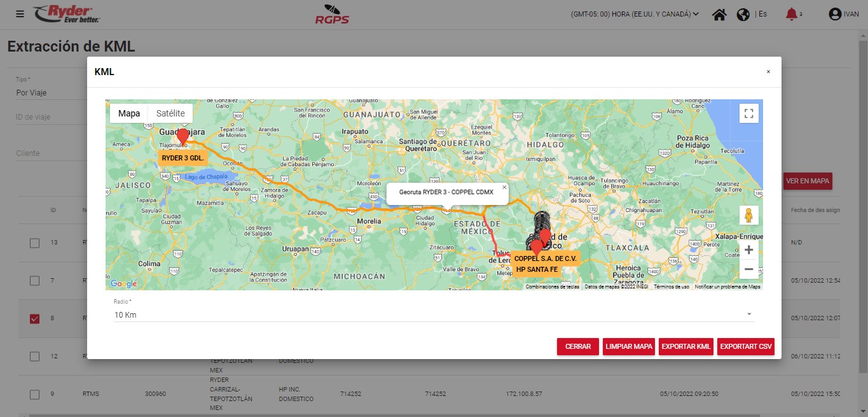Image resolution: width=868 pixels, height=417 pixels.
Task: Open the hamburger menu
Action: (20, 14)
